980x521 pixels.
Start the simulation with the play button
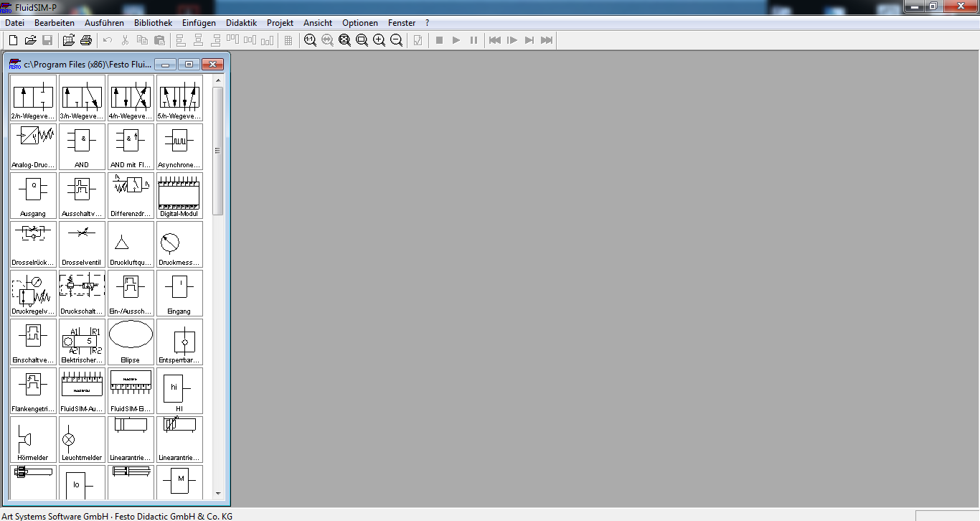pos(456,40)
